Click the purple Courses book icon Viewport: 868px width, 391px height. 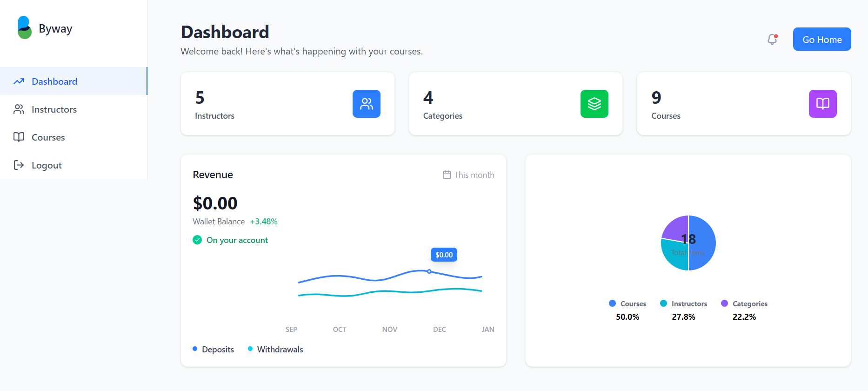coord(822,104)
